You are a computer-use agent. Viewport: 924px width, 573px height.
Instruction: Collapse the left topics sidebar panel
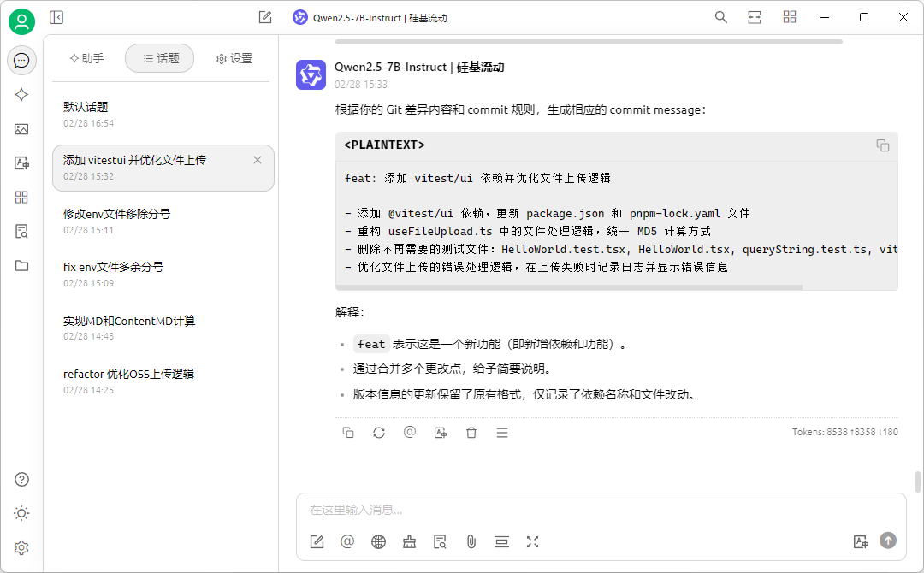coord(56,17)
